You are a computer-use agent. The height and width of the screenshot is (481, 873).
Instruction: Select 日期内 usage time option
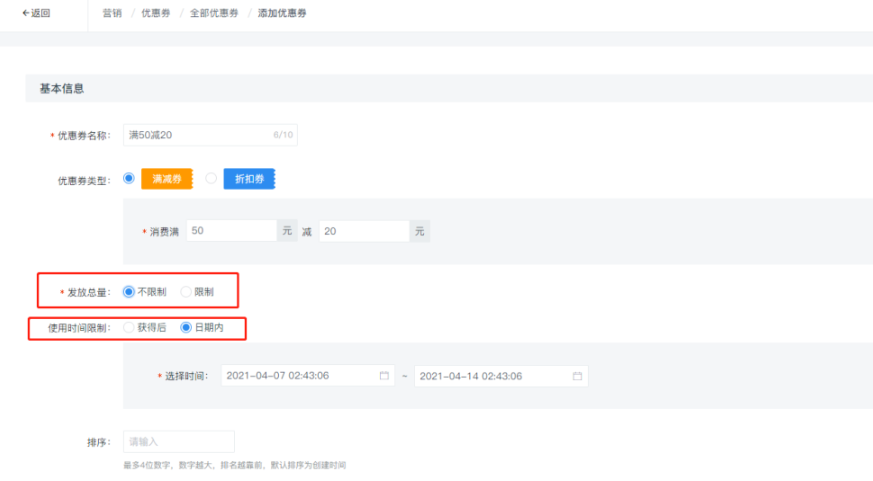[x=186, y=327]
